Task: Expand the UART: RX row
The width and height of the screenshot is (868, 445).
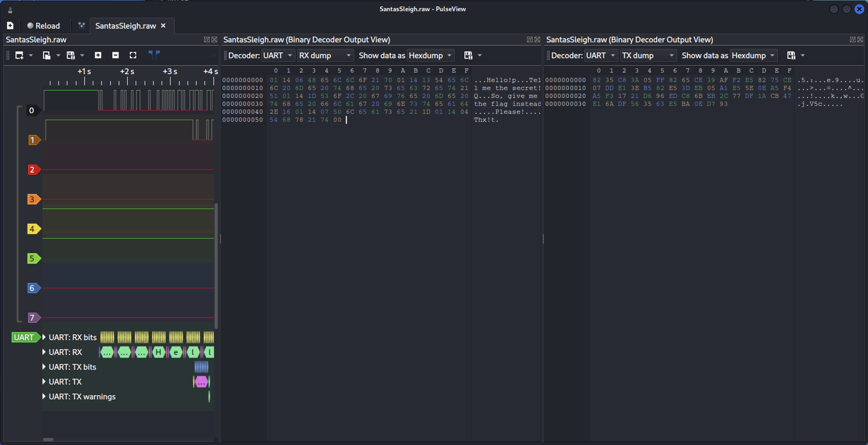Action: (44, 352)
